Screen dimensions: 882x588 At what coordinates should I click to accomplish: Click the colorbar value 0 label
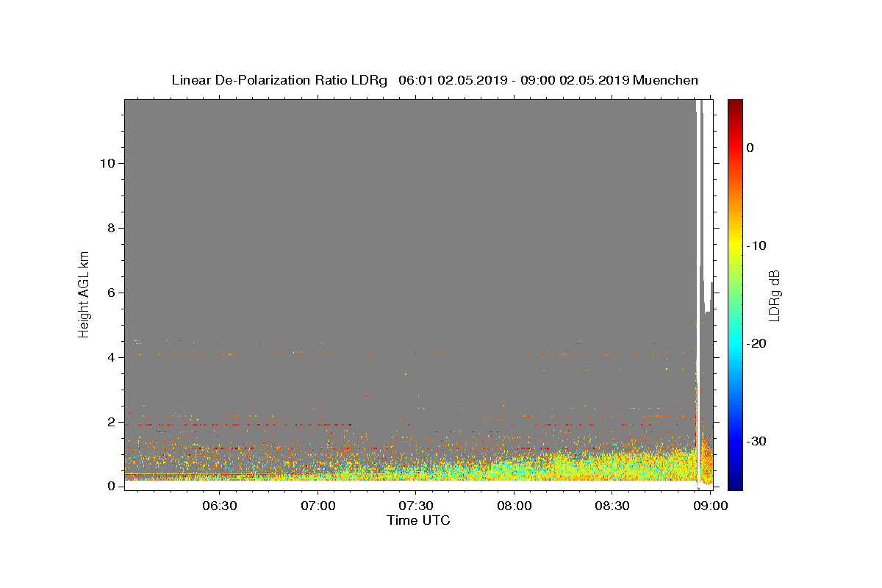coord(750,148)
